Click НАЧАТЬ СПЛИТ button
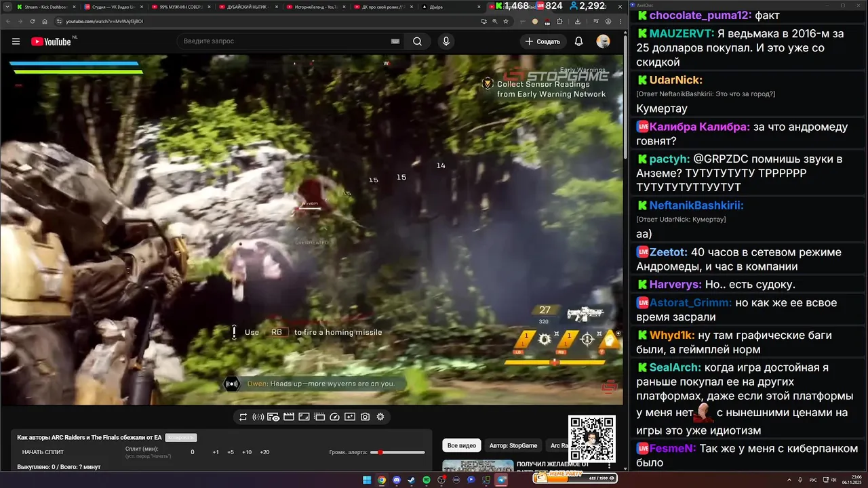The height and width of the screenshot is (488, 868). point(43,452)
